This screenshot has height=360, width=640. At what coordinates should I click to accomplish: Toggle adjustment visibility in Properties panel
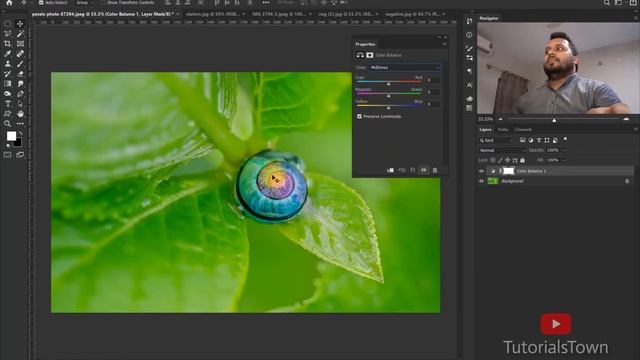(x=424, y=170)
